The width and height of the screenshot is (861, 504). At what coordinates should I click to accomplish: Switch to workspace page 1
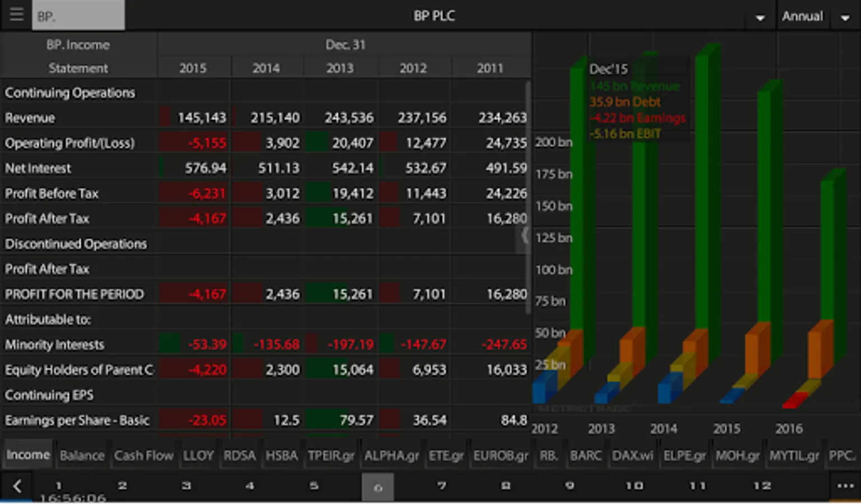coord(59,486)
